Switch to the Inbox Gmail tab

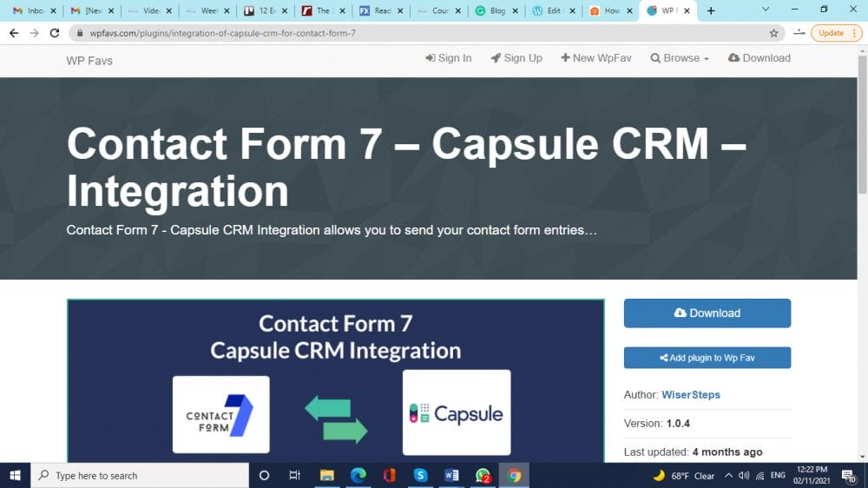coord(35,10)
